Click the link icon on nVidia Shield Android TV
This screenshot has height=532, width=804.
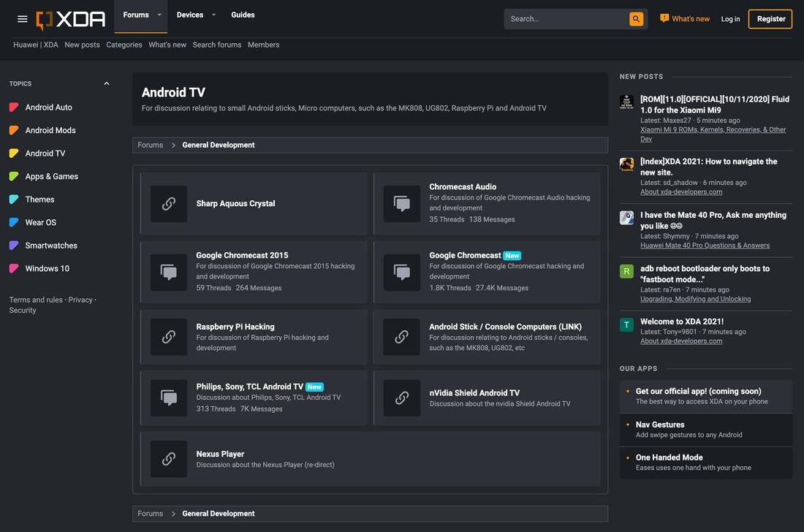[x=401, y=398]
